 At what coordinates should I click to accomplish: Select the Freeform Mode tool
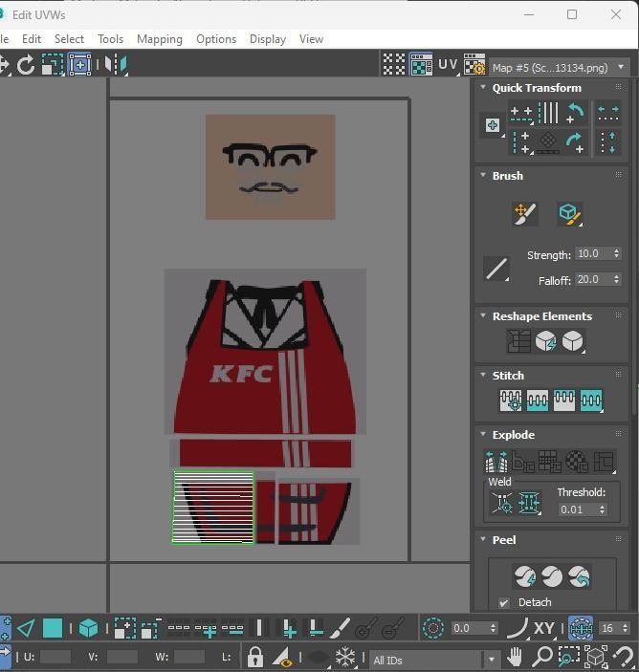tap(79, 65)
